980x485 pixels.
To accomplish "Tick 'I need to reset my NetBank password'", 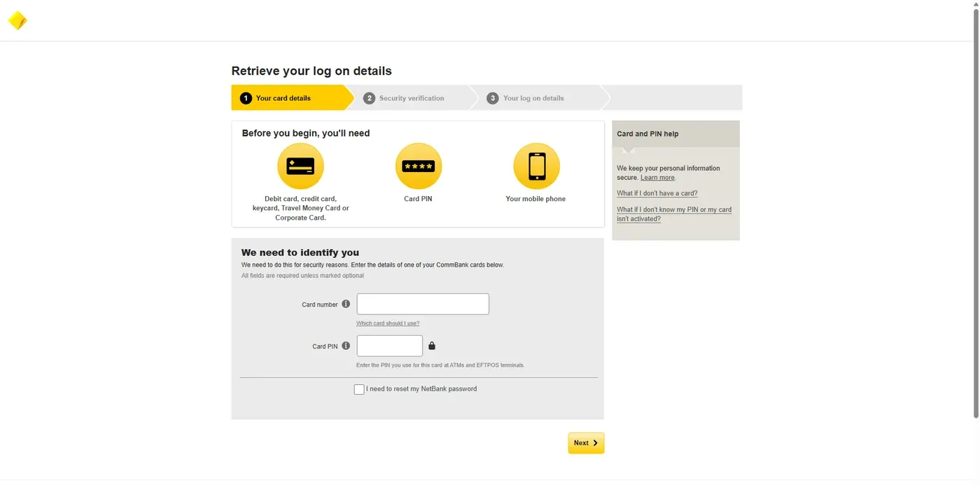I will click(359, 389).
